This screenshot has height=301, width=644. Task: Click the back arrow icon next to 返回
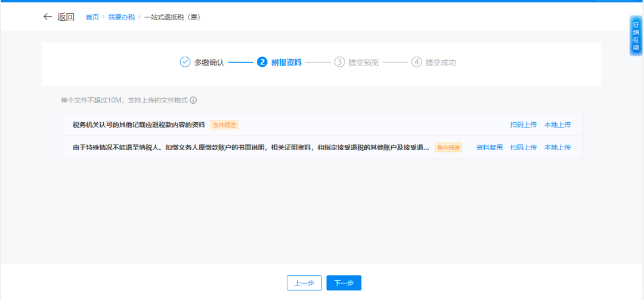click(48, 17)
